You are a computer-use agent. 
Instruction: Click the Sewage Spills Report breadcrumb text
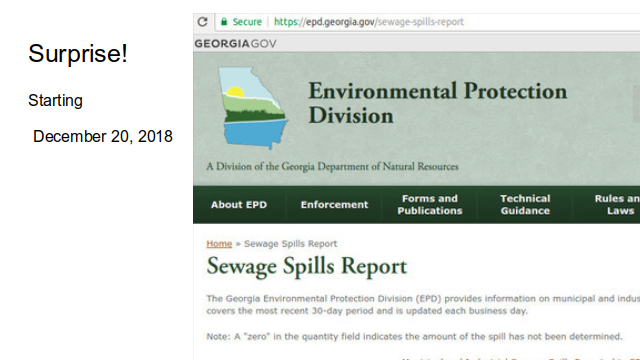pyautogui.click(x=291, y=244)
